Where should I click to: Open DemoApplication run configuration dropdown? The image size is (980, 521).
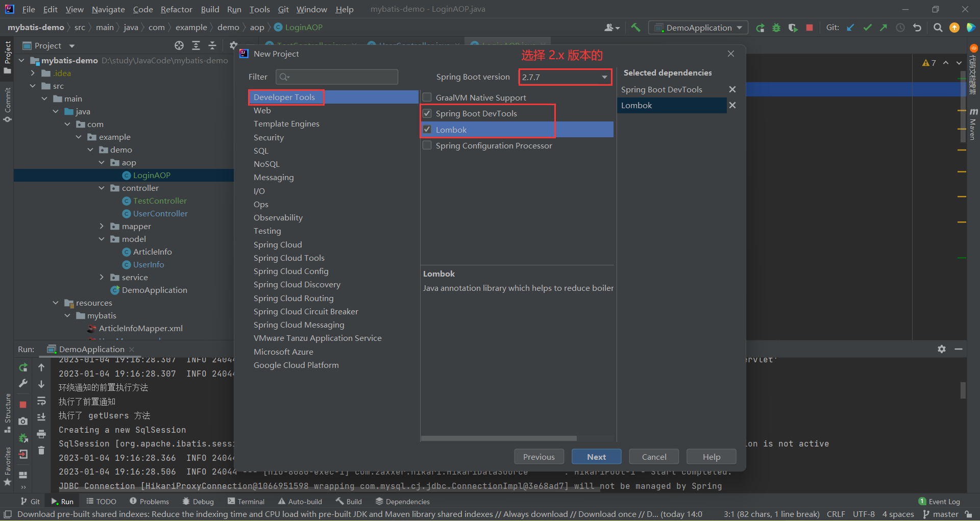698,28
